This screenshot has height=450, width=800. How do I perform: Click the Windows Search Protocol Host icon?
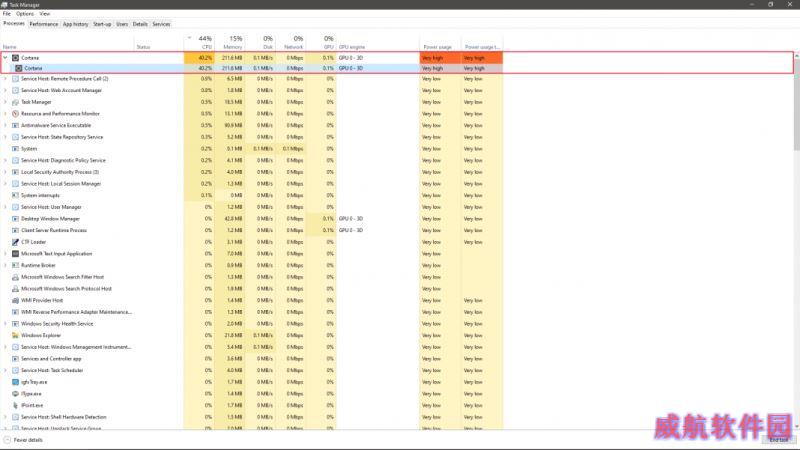coord(15,289)
